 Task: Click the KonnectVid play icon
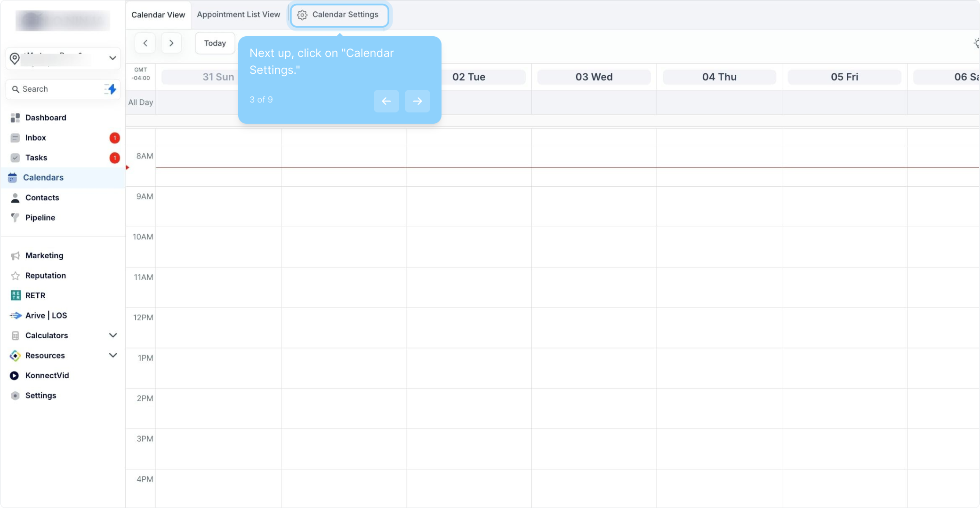coord(15,375)
